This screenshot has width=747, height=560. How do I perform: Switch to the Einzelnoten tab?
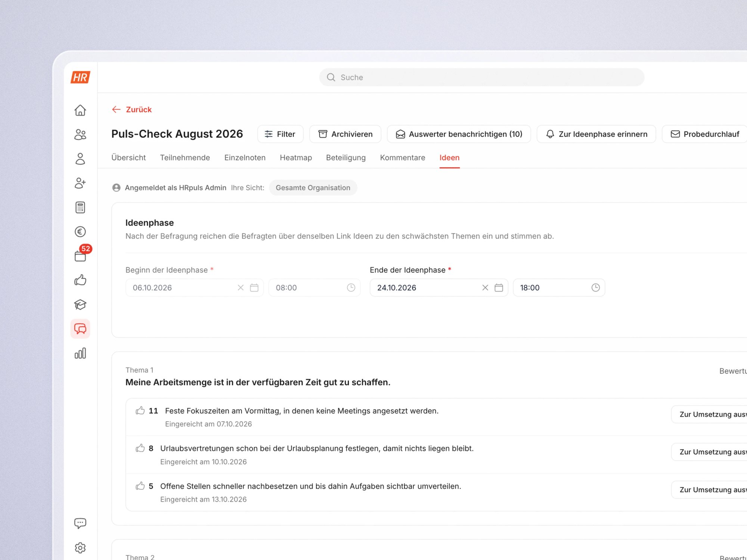tap(245, 158)
